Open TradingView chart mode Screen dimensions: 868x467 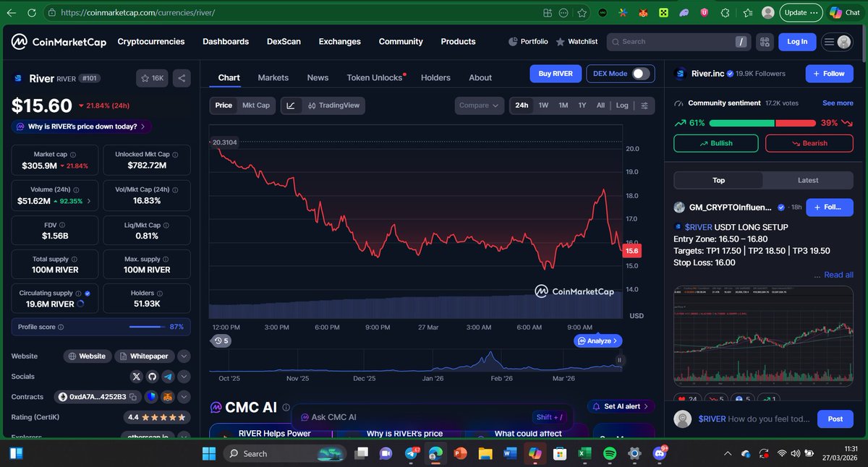pyautogui.click(x=333, y=106)
